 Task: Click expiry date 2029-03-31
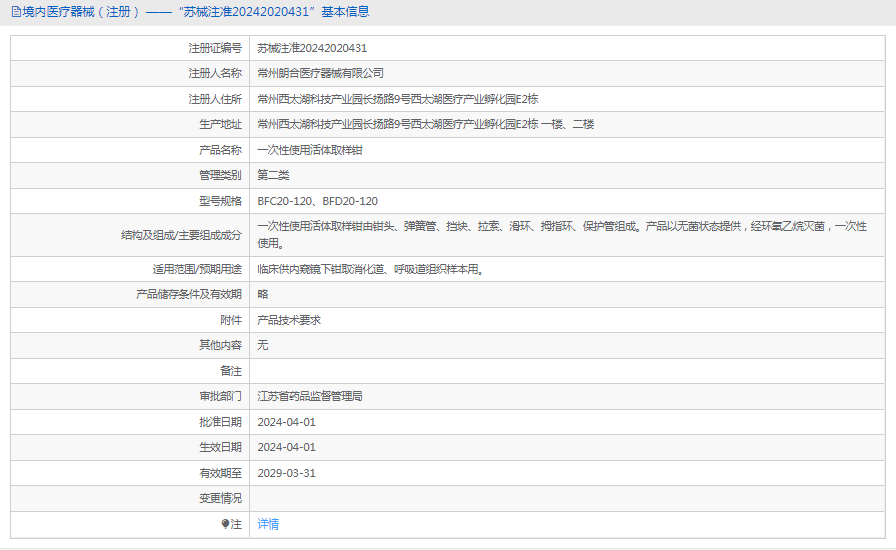click(286, 473)
